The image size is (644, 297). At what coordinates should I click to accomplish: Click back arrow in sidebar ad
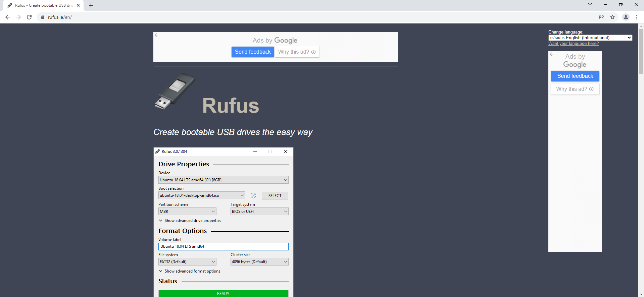(x=552, y=54)
